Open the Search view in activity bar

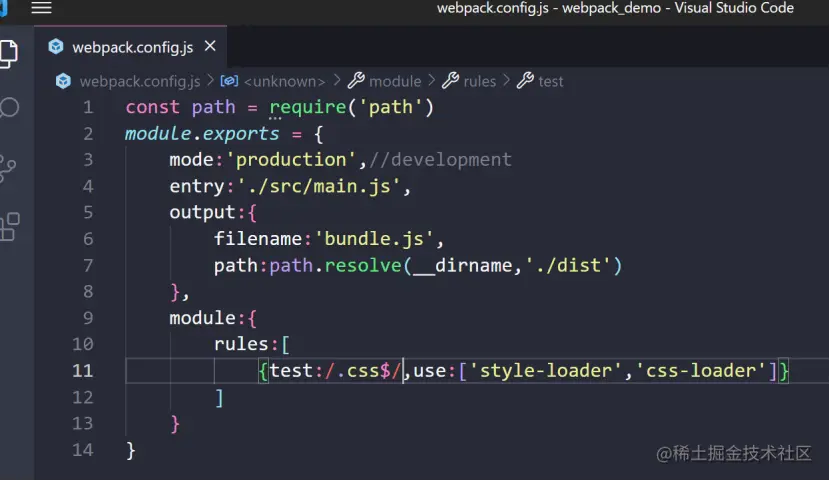8,107
